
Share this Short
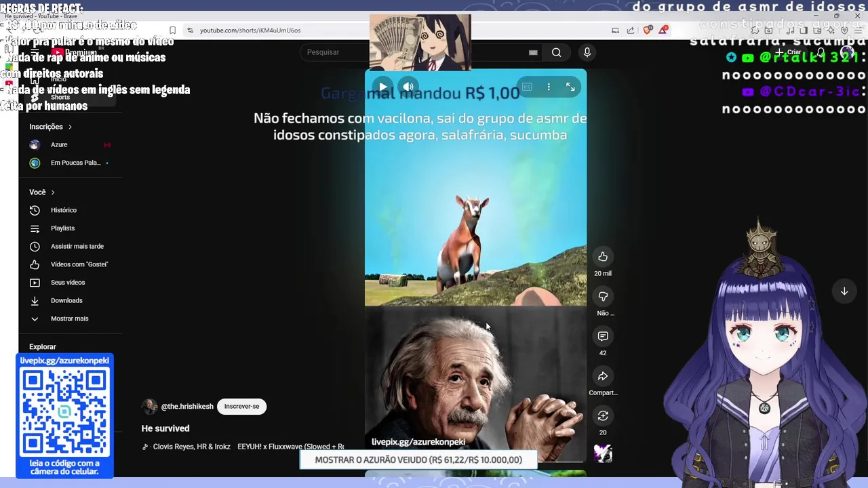[x=603, y=376]
